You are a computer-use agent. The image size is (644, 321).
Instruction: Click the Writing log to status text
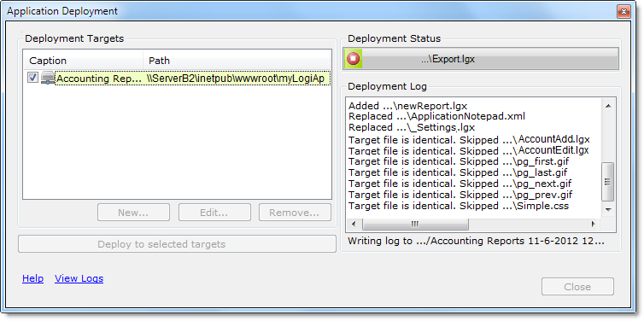point(476,241)
